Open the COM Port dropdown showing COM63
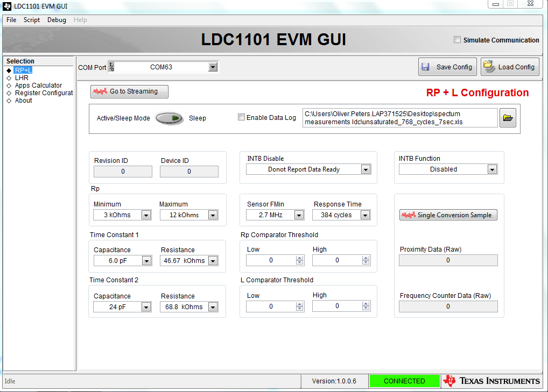Viewport: 548px width, 392px height. click(213, 67)
